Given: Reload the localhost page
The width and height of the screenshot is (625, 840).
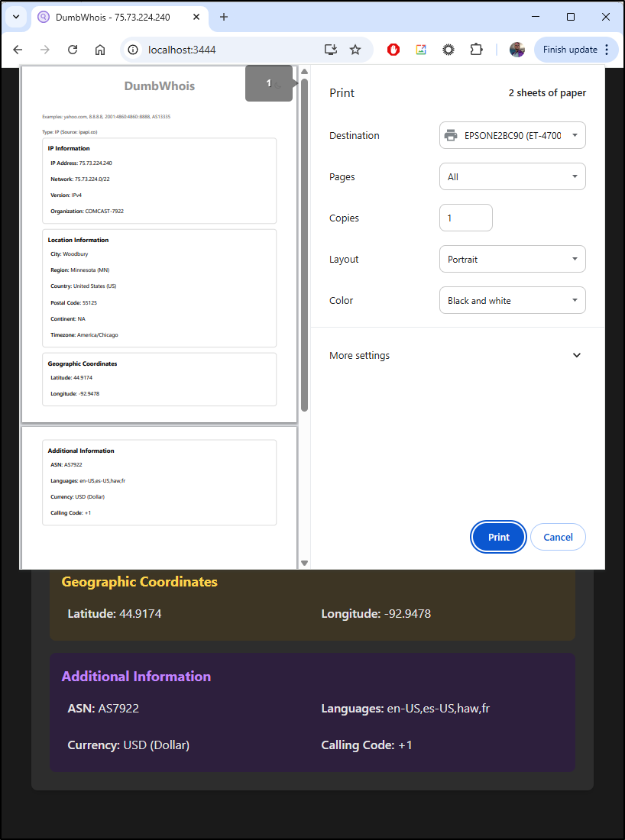Looking at the screenshot, I should click(x=73, y=50).
